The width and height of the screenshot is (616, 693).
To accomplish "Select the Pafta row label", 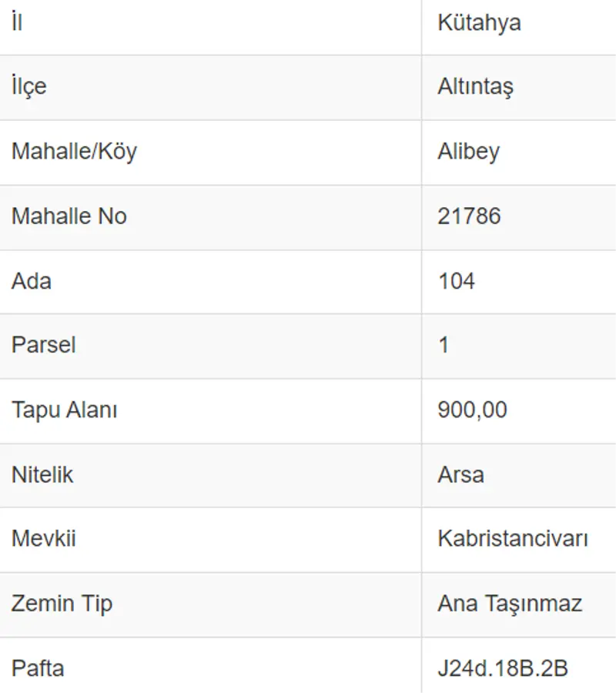I will pos(38,668).
